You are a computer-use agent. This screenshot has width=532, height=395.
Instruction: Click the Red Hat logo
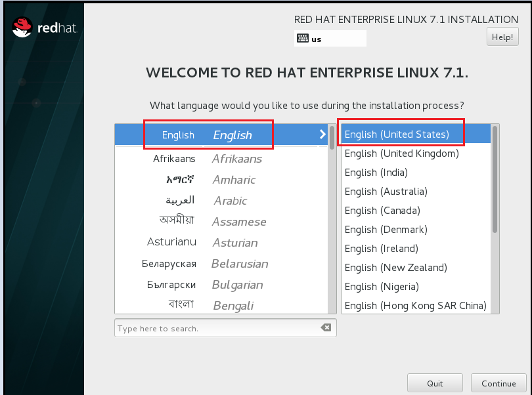click(45, 27)
